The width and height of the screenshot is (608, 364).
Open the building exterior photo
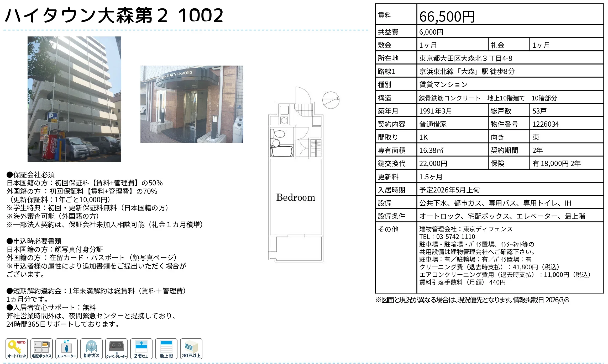[74, 99]
